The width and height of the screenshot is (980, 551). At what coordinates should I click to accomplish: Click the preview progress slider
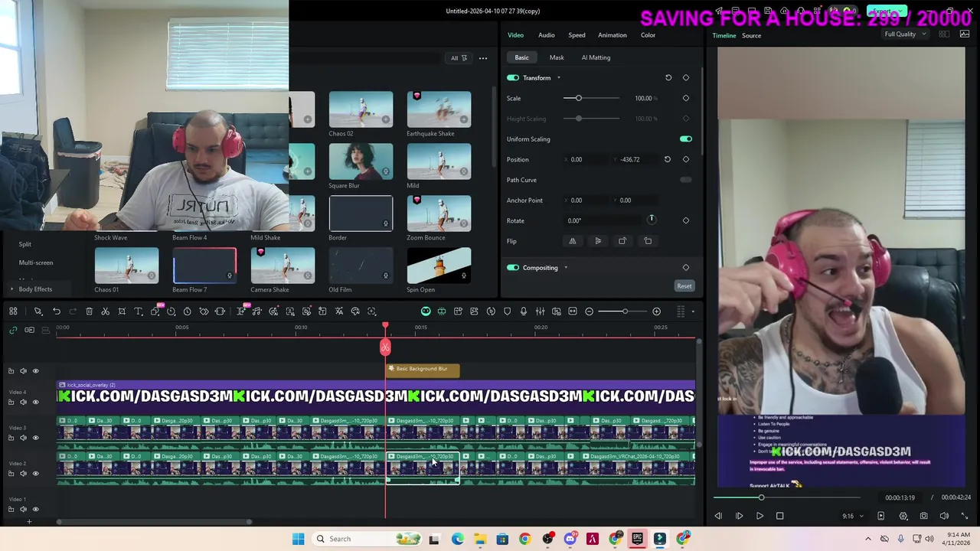787,497
